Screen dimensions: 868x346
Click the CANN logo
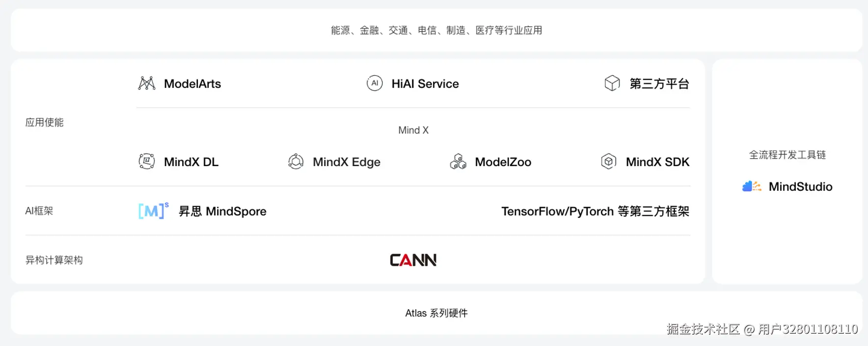pyautogui.click(x=413, y=260)
